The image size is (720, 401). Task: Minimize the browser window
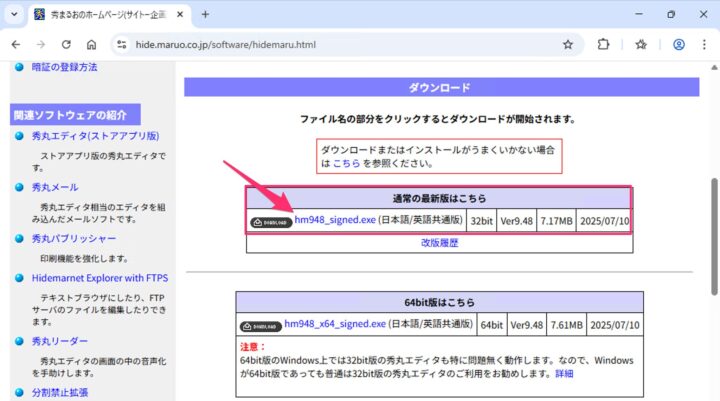(x=639, y=14)
